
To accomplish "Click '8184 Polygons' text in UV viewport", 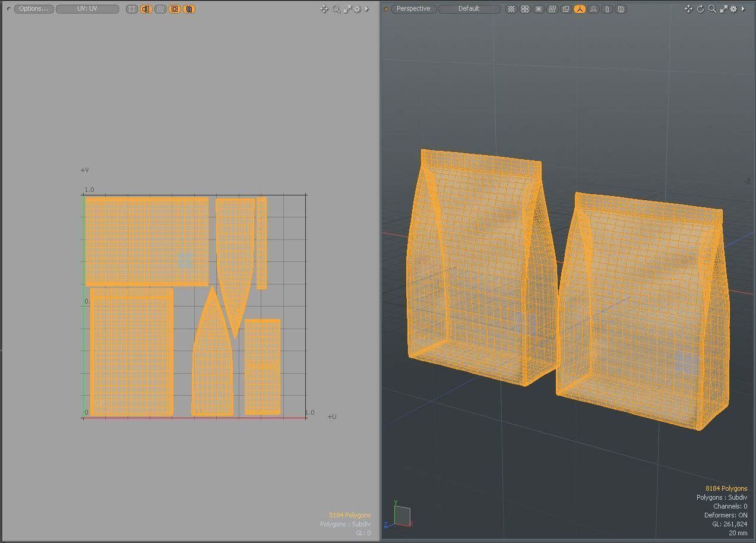I will tap(350, 515).
